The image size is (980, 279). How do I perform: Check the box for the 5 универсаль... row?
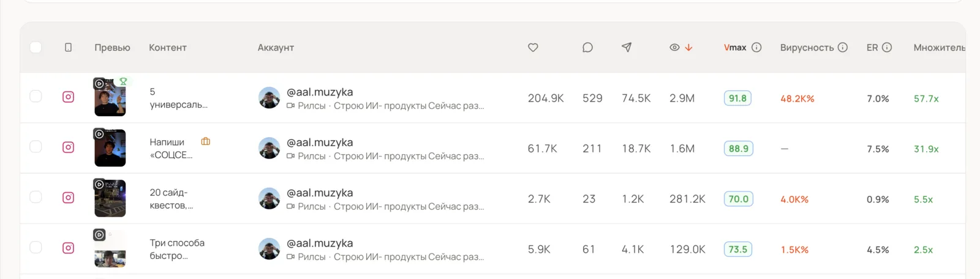coord(36,96)
